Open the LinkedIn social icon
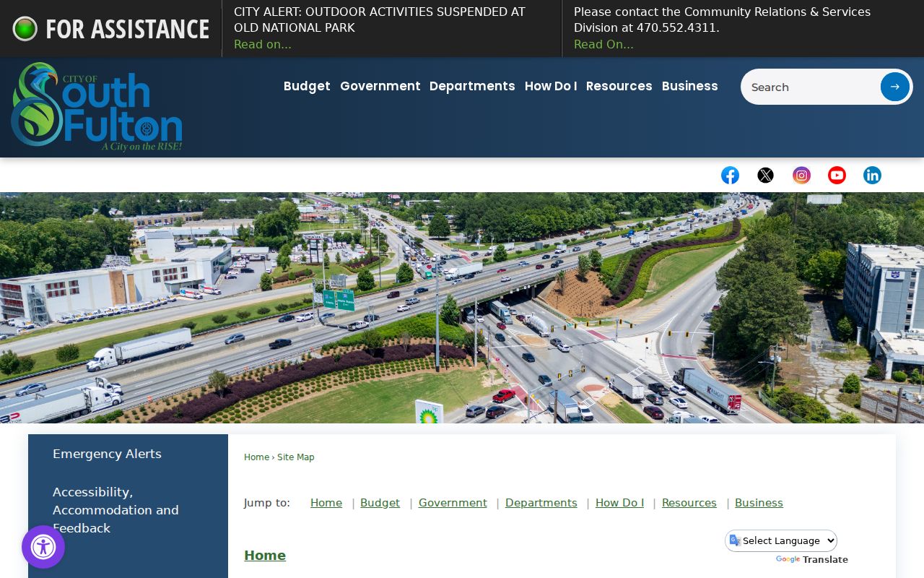The width and height of the screenshot is (924, 578). point(872,176)
